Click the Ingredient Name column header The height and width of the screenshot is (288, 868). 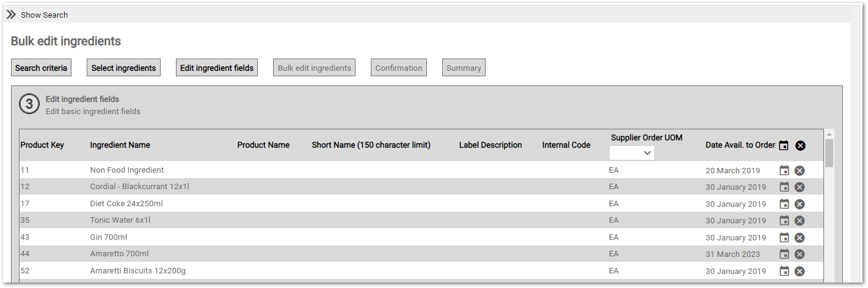(120, 145)
